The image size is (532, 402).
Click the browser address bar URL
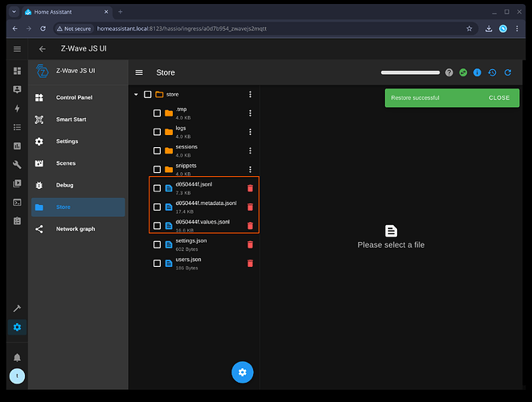[182, 28]
